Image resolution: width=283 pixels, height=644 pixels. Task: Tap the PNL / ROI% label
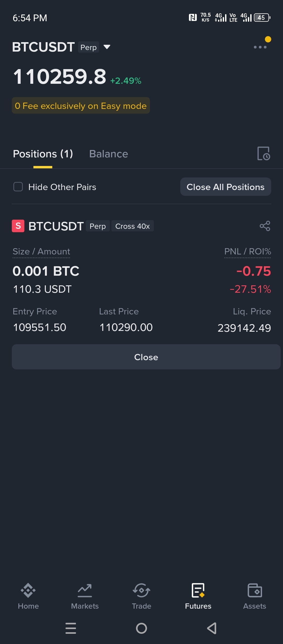coord(248,252)
